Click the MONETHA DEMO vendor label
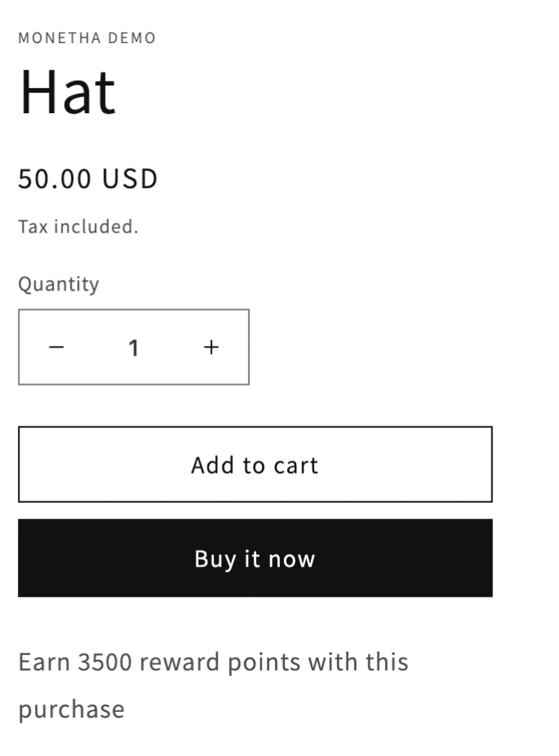Screen dimensions: 559x756 (x=87, y=37)
